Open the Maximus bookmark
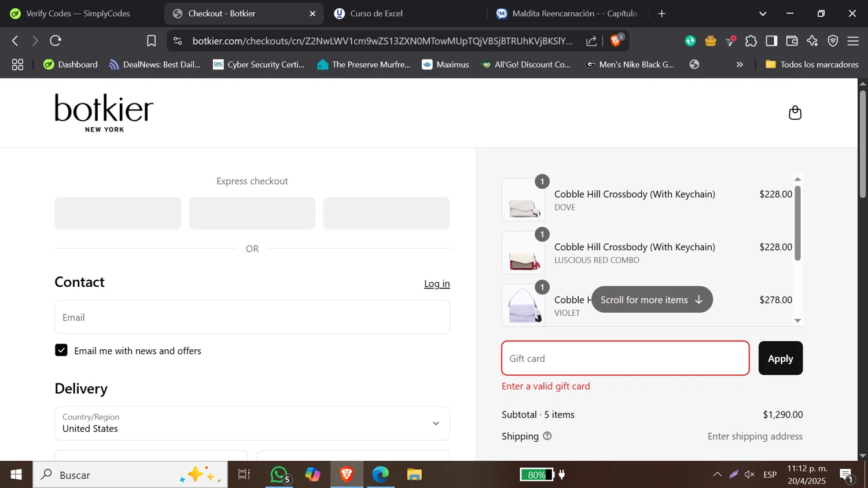This screenshot has width=868, height=488. (446, 65)
